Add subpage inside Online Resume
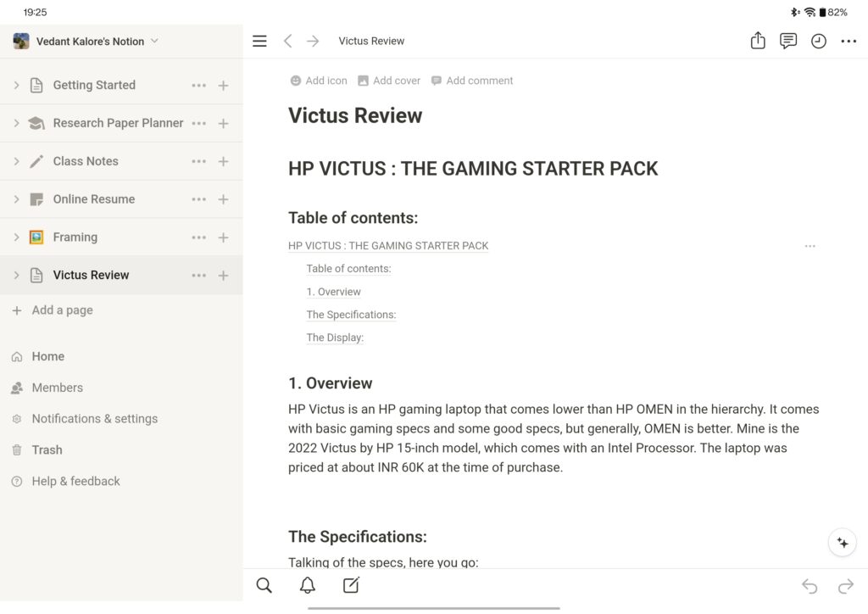Screen dimensions: 868x614 (223, 199)
